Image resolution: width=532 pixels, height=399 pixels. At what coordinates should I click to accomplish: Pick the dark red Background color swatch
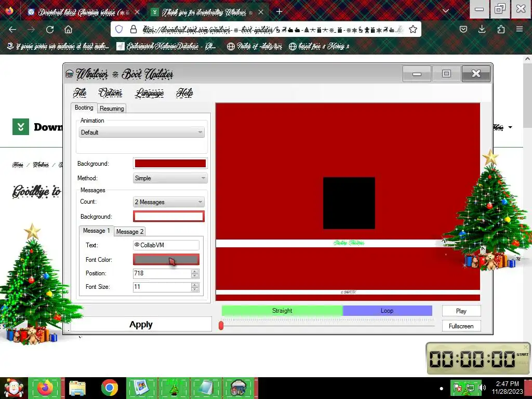(x=170, y=164)
